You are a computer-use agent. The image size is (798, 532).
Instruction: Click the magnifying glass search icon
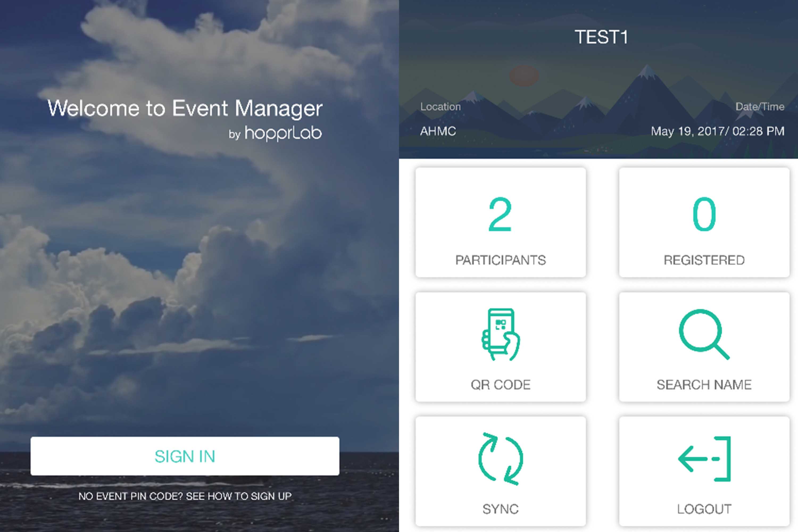tap(704, 334)
